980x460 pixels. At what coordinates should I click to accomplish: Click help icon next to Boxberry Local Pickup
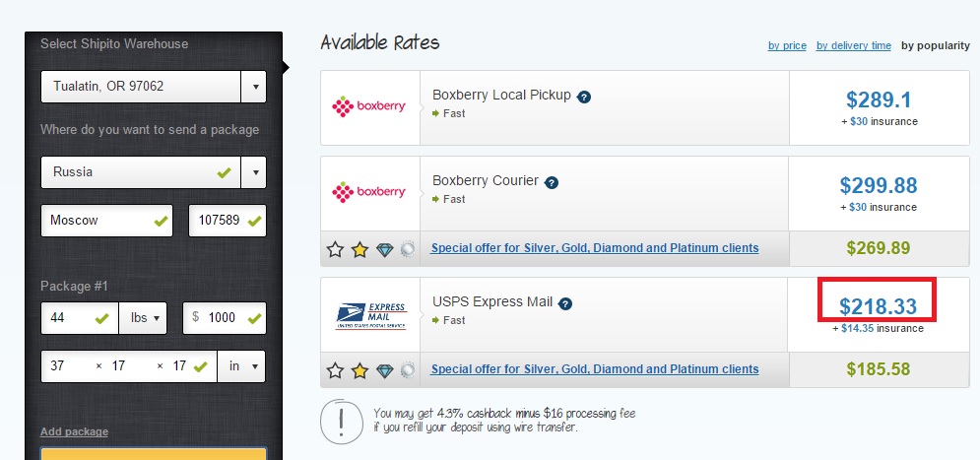pyautogui.click(x=584, y=97)
